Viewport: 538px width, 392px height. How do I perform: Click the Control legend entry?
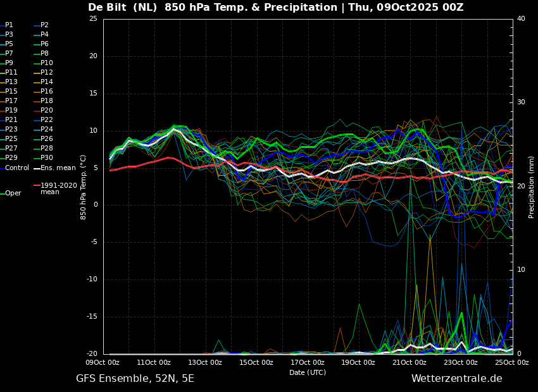click(15, 168)
